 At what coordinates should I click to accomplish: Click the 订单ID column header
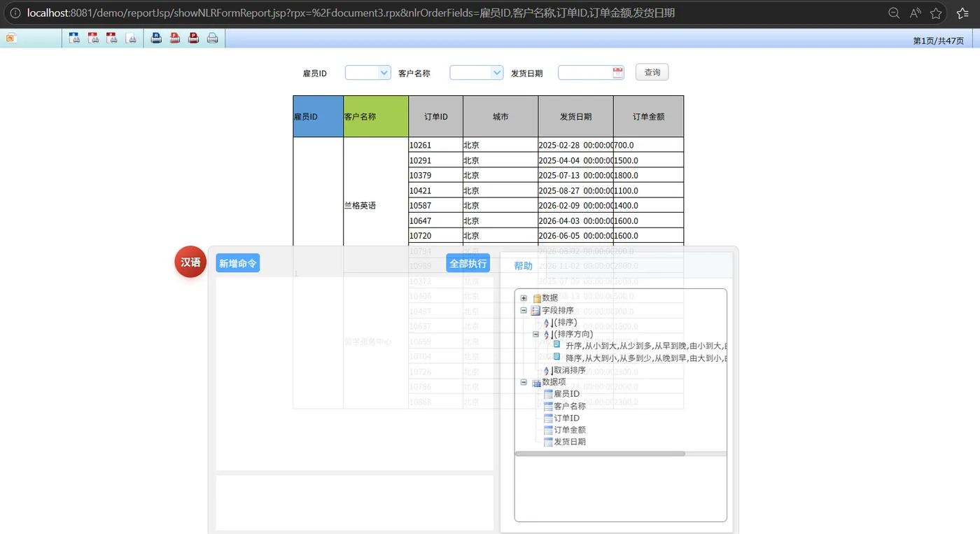pyautogui.click(x=435, y=116)
